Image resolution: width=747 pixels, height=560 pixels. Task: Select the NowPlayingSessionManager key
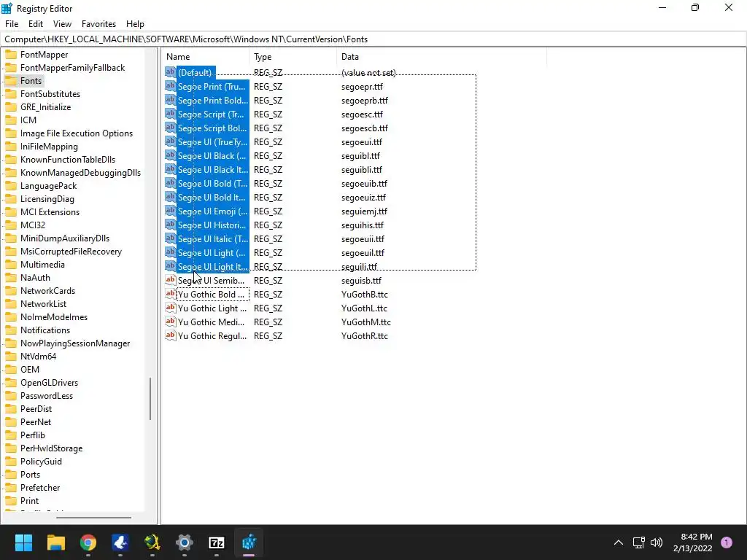tap(75, 343)
